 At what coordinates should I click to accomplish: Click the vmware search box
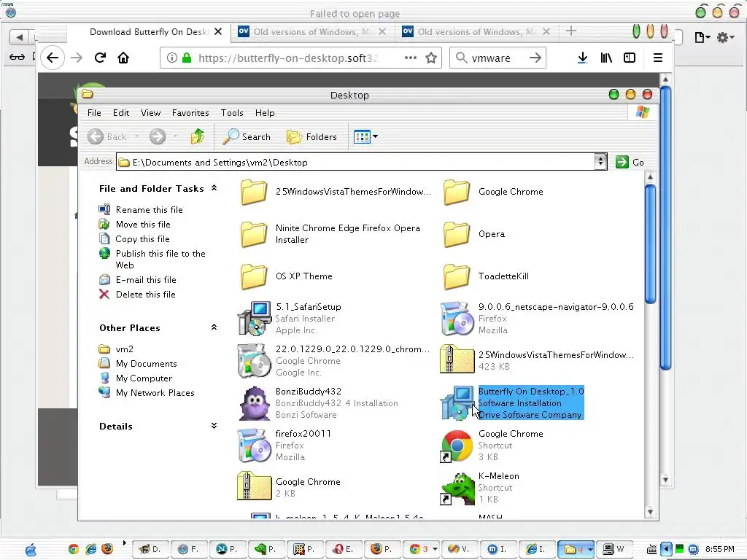[x=498, y=58]
